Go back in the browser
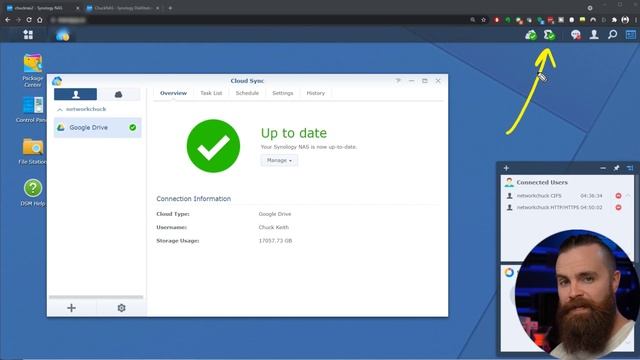Viewport: 640px width, 360px height. click(8, 20)
